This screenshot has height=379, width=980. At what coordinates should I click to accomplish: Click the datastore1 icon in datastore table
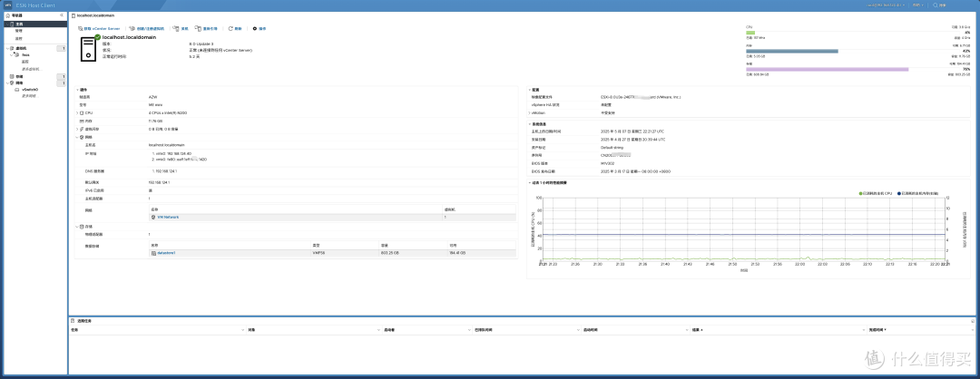(153, 253)
